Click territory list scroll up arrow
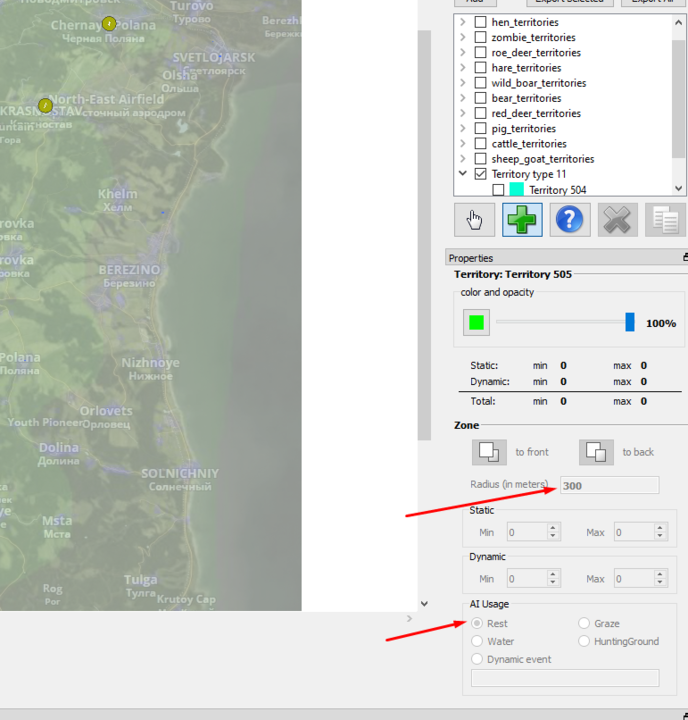 (x=678, y=22)
